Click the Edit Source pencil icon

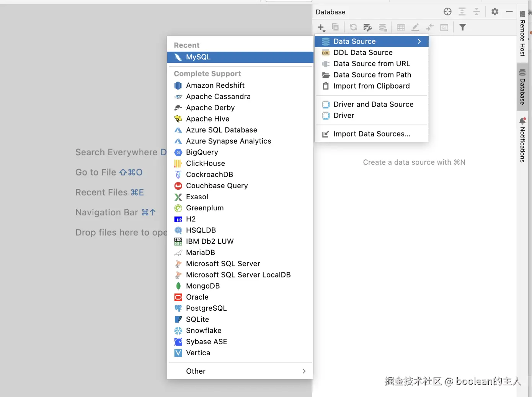click(x=415, y=27)
